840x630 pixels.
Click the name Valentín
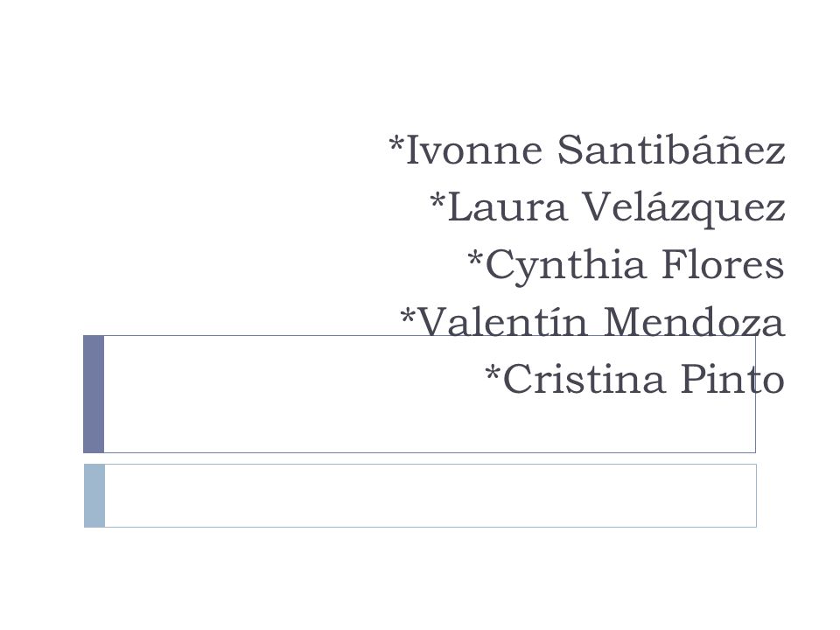click(502, 321)
